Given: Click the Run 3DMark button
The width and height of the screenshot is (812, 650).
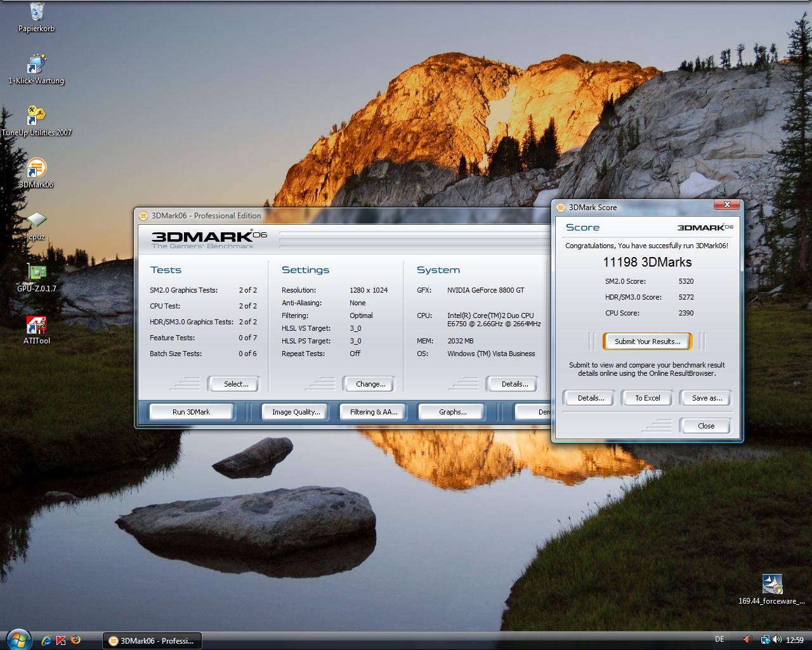Looking at the screenshot, I should click(x=191, y=412).
